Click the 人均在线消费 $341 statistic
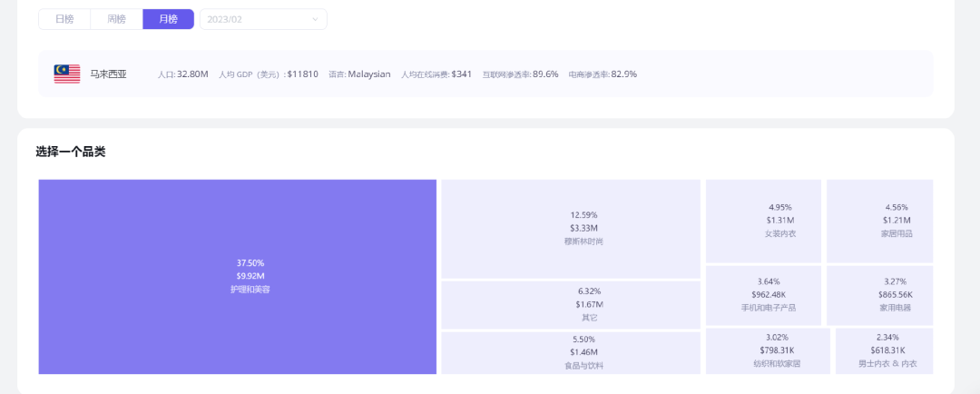 [x=436, y=74]
